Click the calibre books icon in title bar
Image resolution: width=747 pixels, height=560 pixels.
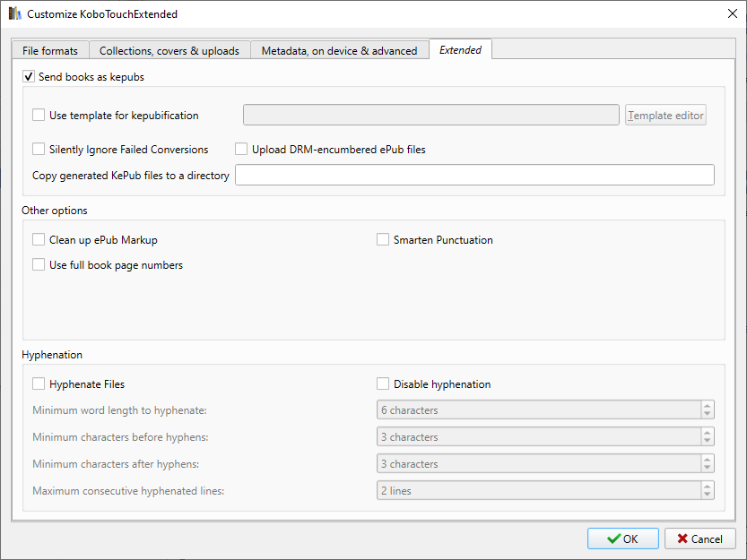(x=14, y=13)
